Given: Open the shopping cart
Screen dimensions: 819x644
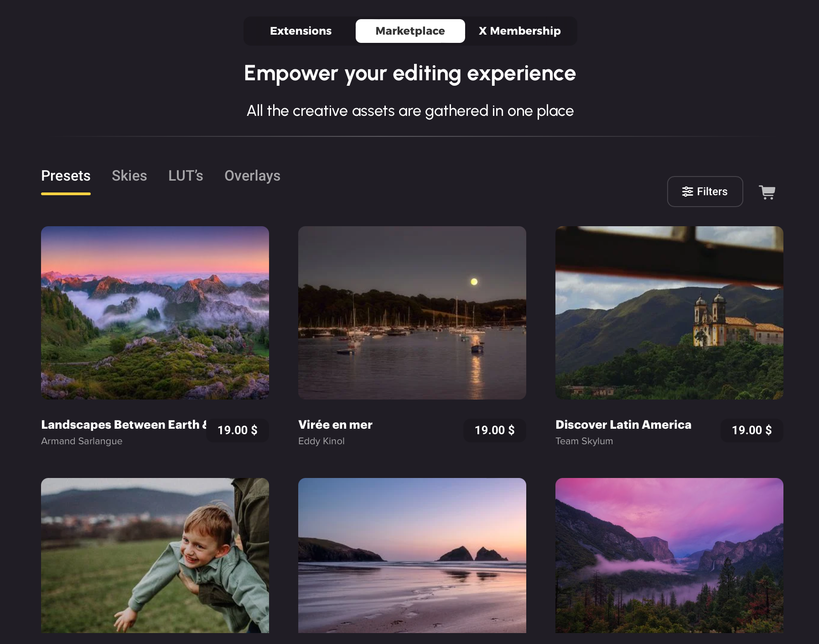Looking at the screenshot, I should pos(767,192).
